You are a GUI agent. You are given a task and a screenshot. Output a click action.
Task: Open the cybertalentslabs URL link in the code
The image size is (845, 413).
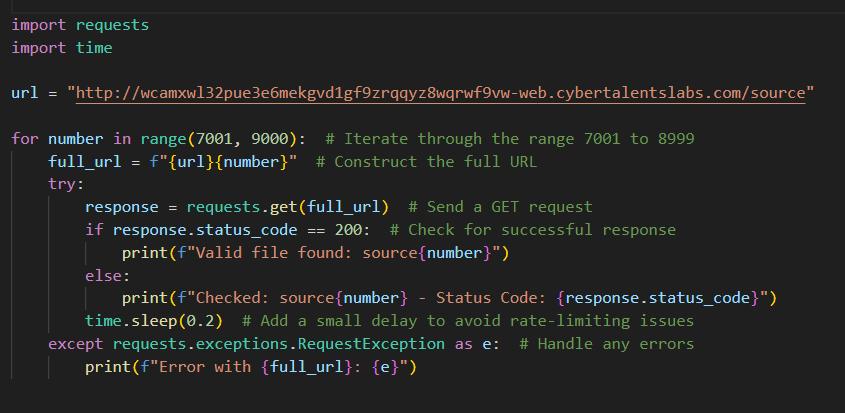[440, 93]
